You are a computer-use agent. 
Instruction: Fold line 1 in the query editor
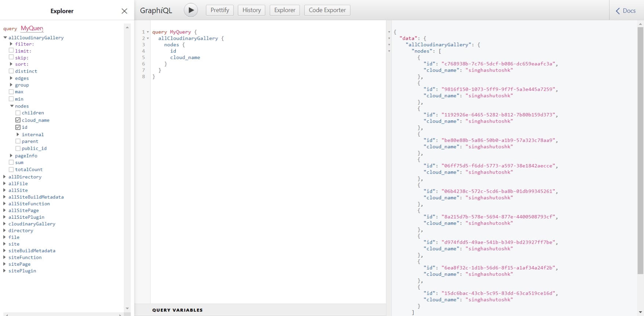[x=148, y=32]
